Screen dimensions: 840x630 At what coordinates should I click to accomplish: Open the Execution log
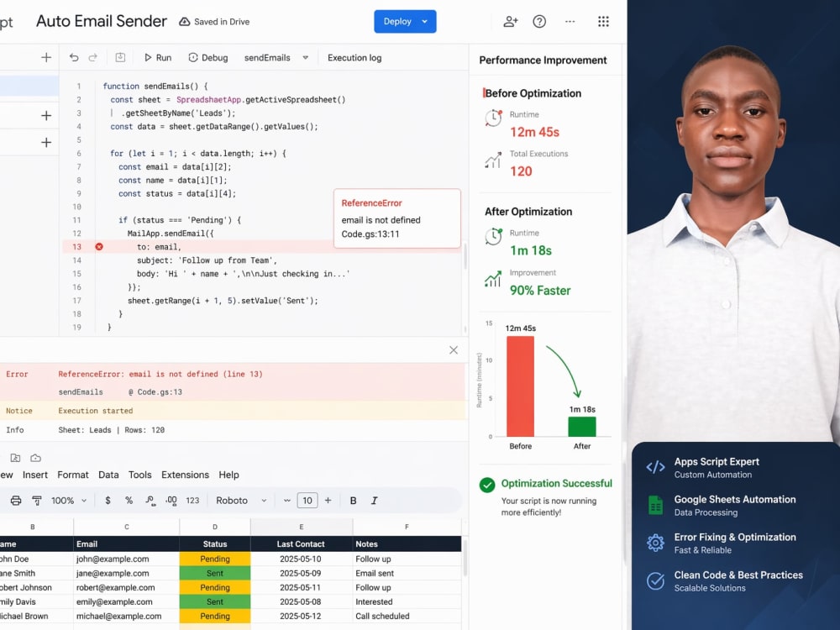[x=354, y=57]
